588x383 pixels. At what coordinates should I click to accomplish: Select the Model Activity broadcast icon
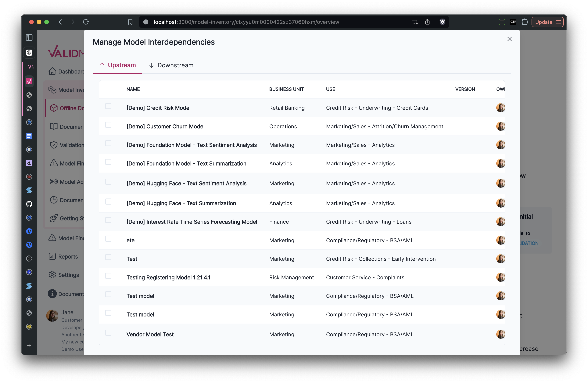pos(53,182)
